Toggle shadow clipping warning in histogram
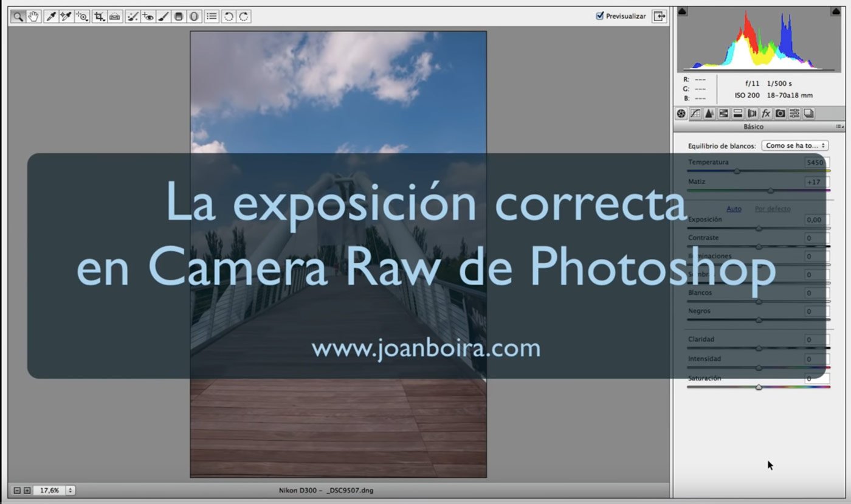This screenshot has height=504, width=851. [x=682, y=11]
